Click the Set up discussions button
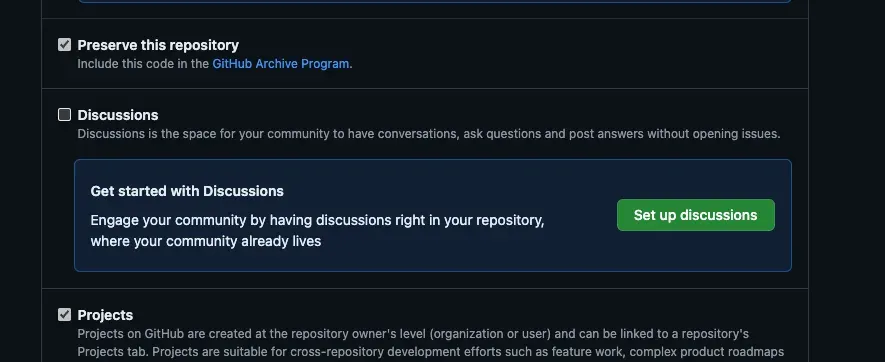This screenshot has width=885, height=362. [x=695, y=215]
